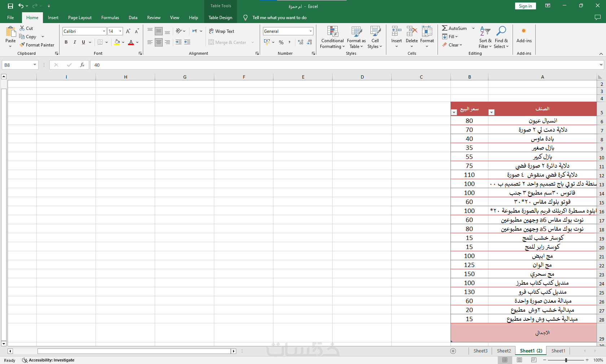Open Conditional Formatting menu
Image resolution: width=606 pixels, height=364 pixels.
point(332,37)
